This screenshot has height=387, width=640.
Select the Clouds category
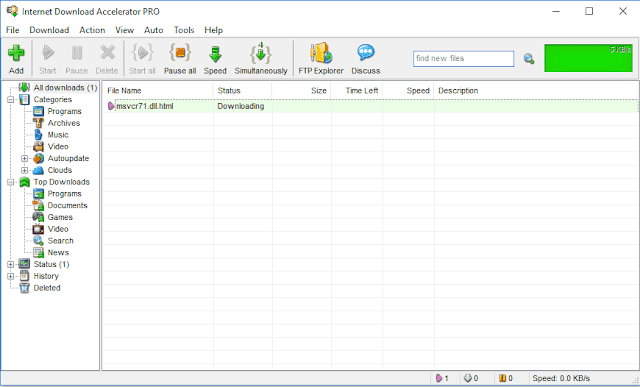pyautogui.click(x=60, y=170)
